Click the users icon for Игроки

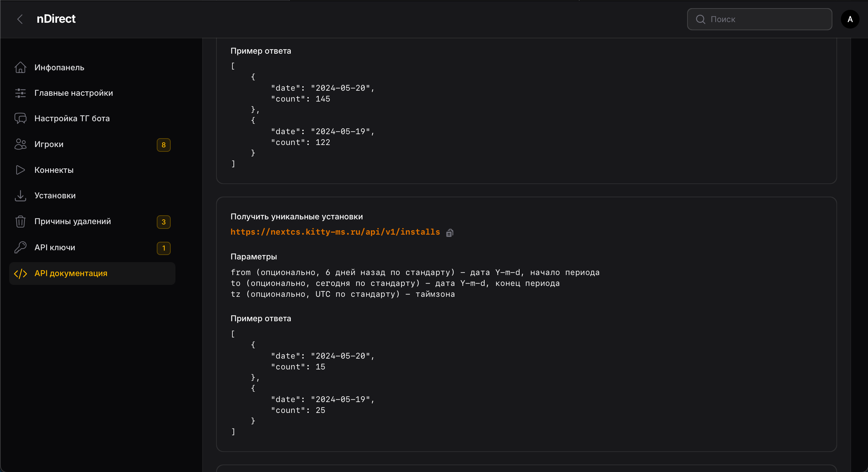click(20, 144)
